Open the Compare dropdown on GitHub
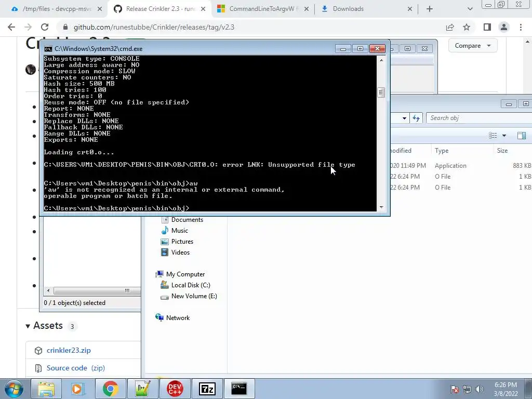Image resolution: width=532 pixels, height=399 pixels. click(x=473, y=46)
